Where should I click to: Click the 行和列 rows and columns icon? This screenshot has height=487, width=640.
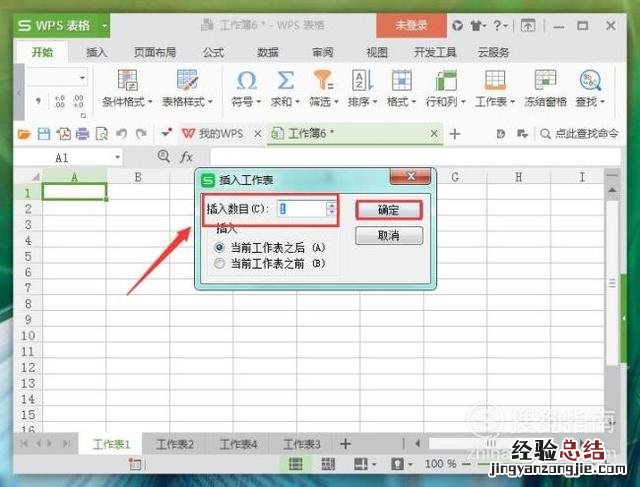440,81
